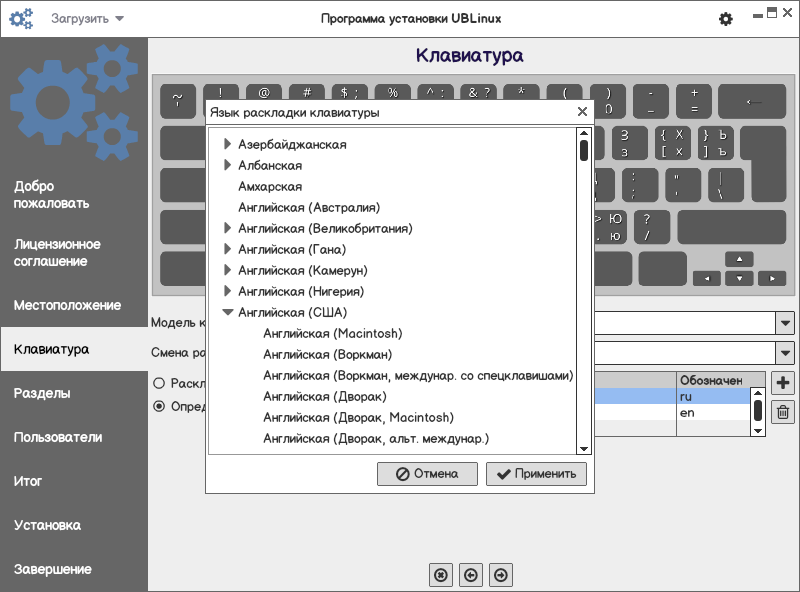Open layout switch key dropdown arrow
Screen dimensions: 800x592
pyautogui.click(x=785, y=353)
